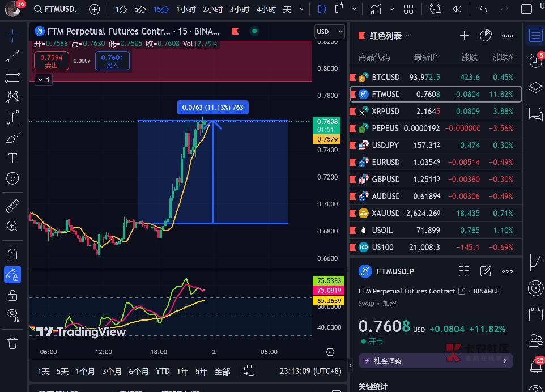Toggle lock all drawing tools
This screenshot has width=545, height=392.
12,295
